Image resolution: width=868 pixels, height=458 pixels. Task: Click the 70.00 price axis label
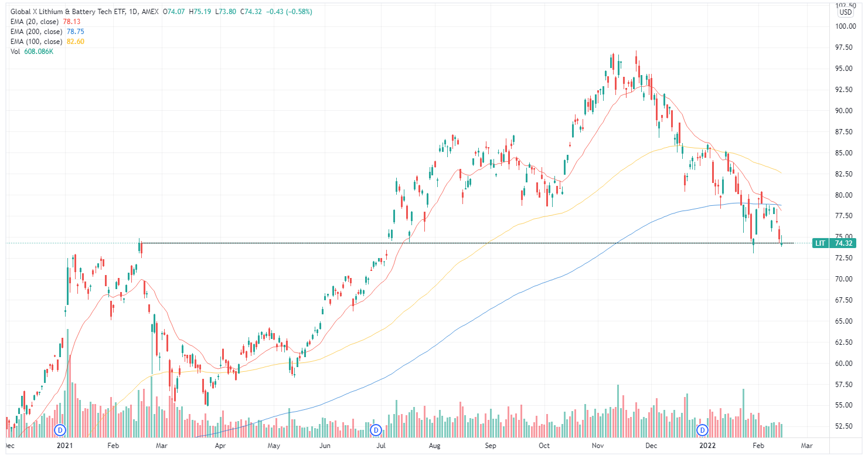tap(845, 279)
